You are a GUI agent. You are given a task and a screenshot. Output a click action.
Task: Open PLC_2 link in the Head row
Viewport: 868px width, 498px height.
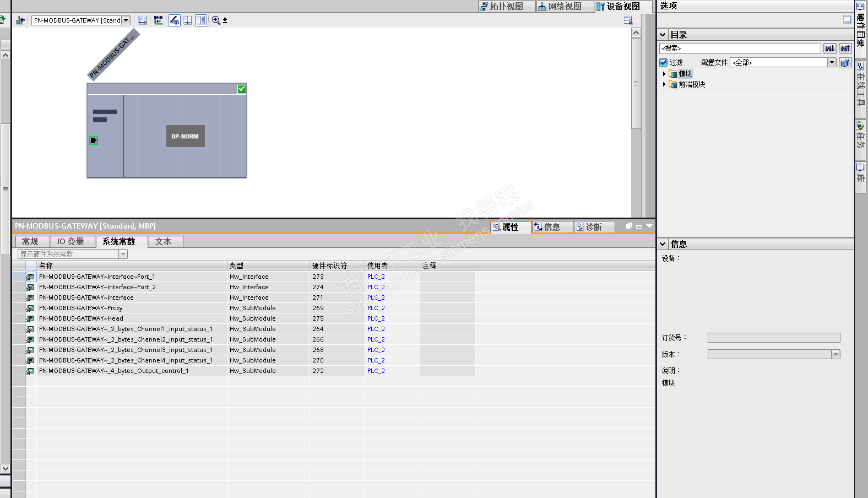point(376,318)
